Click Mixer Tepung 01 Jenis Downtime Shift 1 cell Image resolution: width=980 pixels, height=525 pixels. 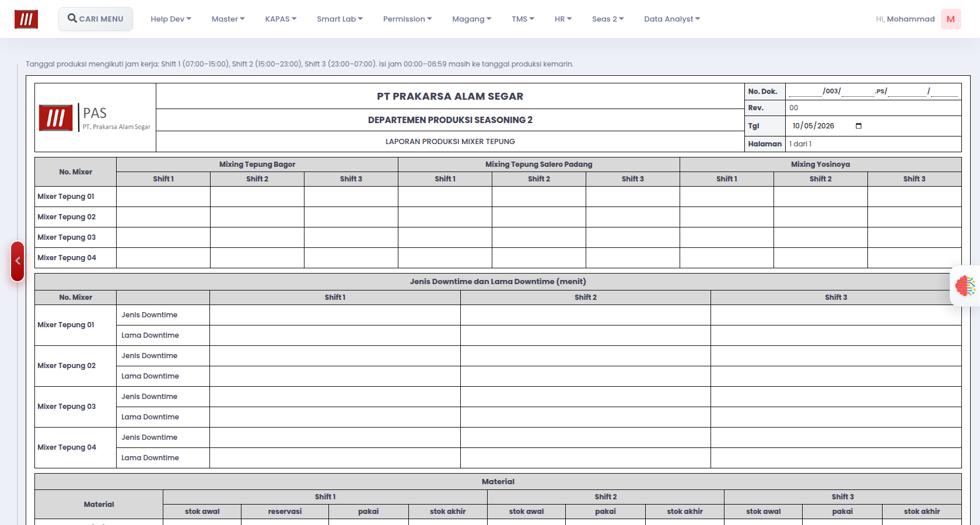335,315
